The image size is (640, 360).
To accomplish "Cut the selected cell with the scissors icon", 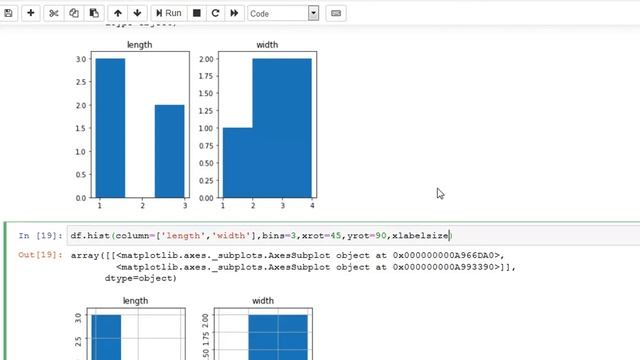I will tap(53, 13).
